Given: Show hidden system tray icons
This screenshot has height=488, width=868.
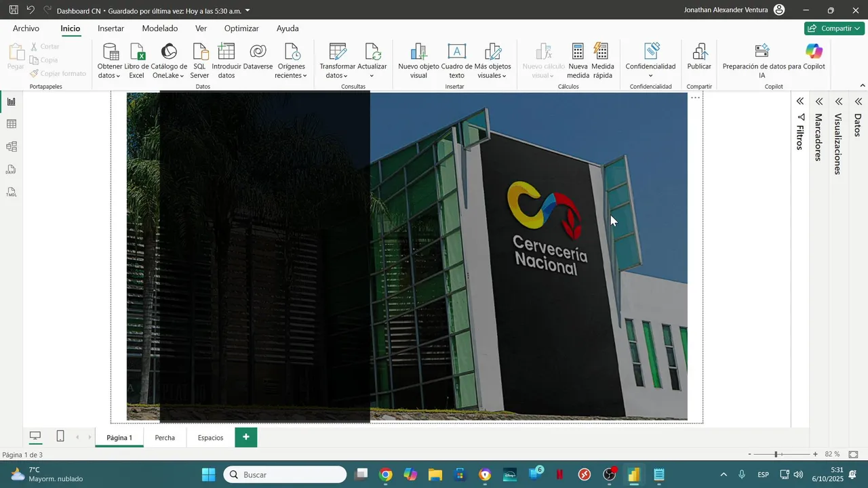Looking at the screenshot, I should click(x=723, y=474).
